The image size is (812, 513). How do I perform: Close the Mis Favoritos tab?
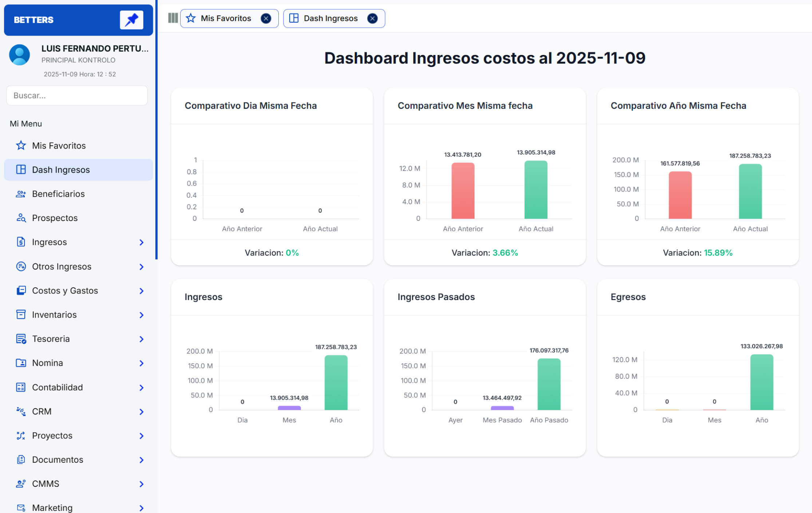click(x=266, y=18)
